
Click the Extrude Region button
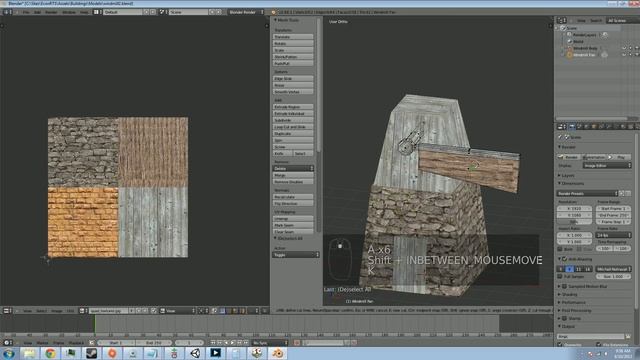tap(293, 107)
